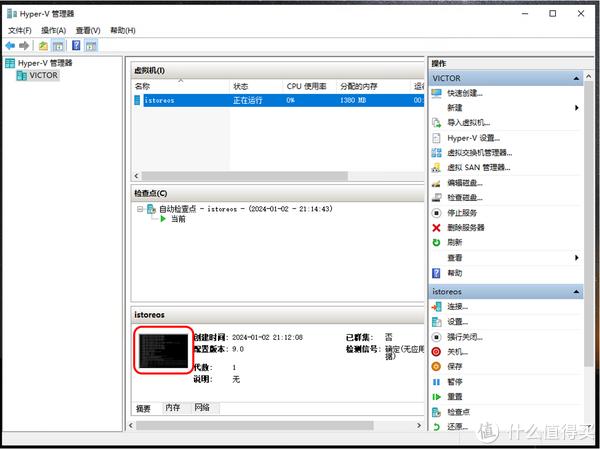Click the details pane right scroll arrow
The height and width of the screenshot is (449, 600).
coord(419,426)
